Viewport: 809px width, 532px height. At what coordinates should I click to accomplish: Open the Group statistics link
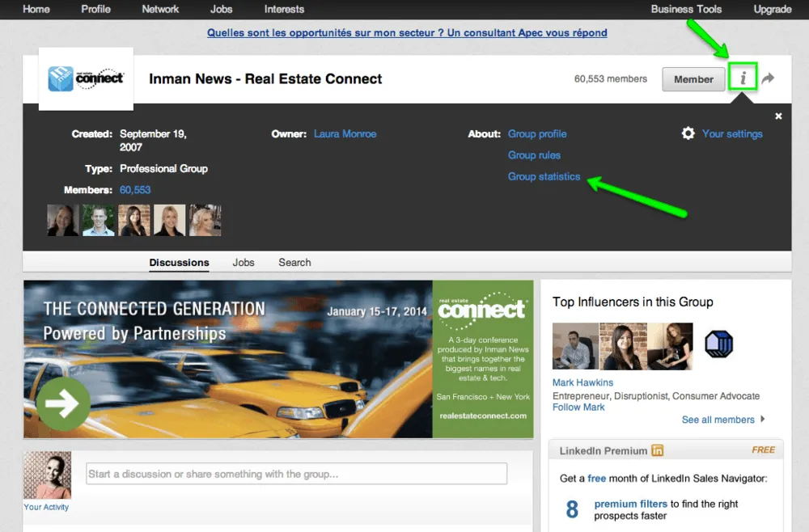544,176
